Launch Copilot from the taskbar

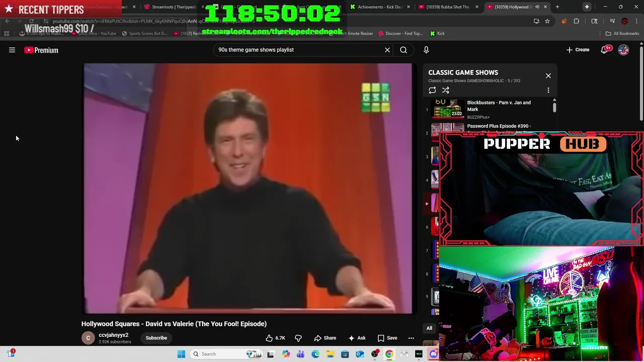click(x=286, y=354)
